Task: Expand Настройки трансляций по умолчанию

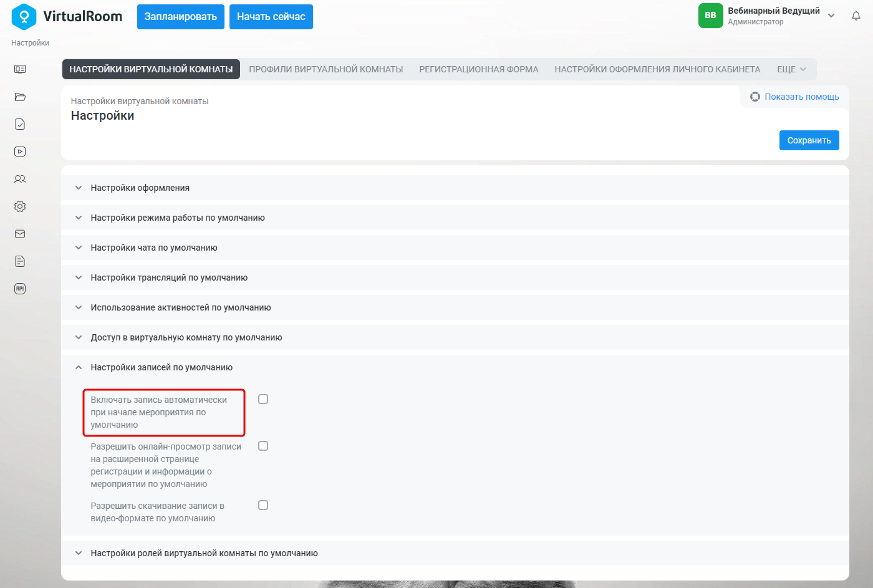Action: pos(455,277)
